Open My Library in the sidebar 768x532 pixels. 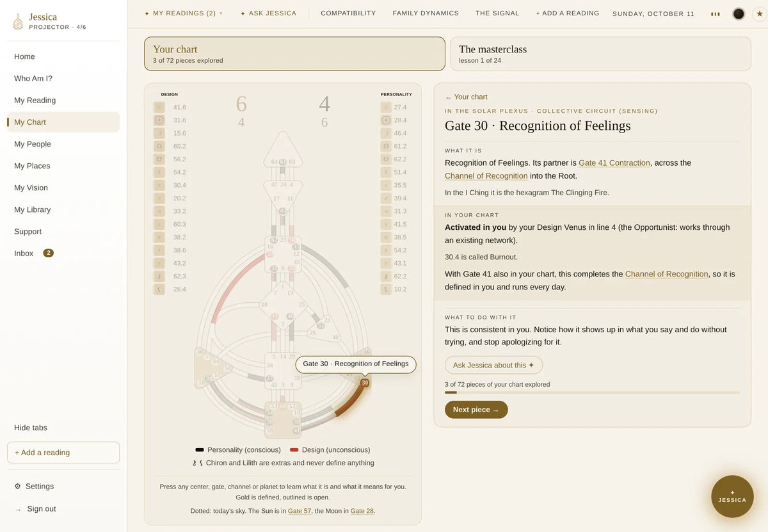click(x=63, y=210)
